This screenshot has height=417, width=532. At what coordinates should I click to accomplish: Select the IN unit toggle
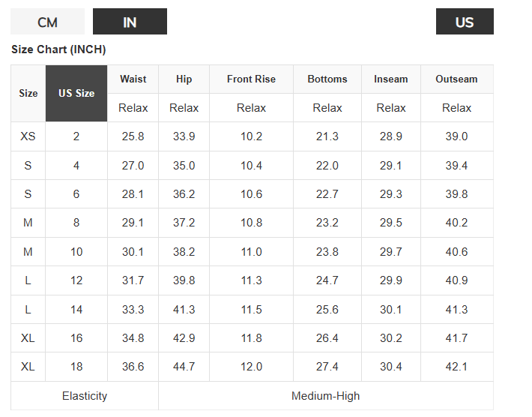coord(130,22)
